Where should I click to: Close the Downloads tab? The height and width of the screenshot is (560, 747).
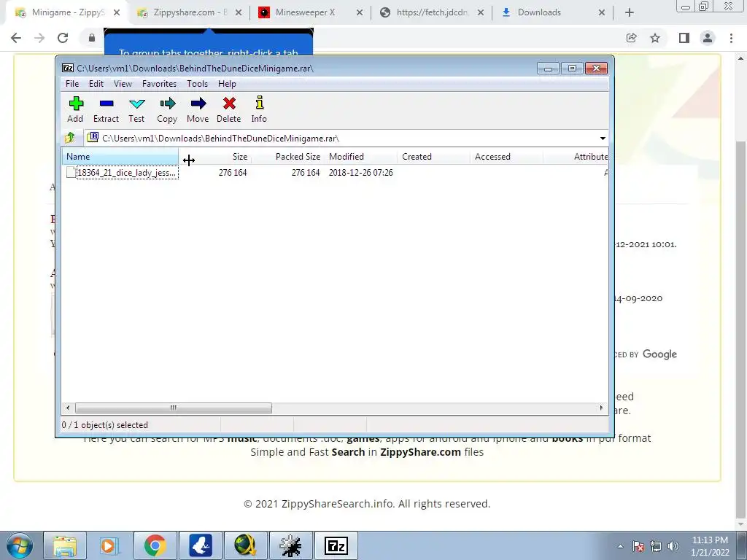[x=602, y=13]
